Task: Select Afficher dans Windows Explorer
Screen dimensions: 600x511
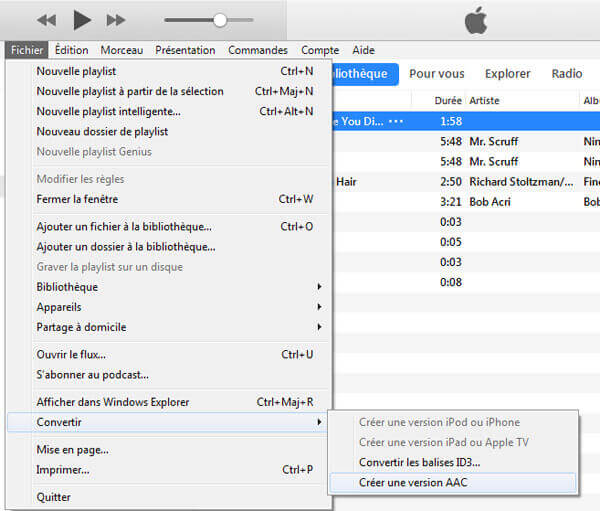Action: pos(168,402)
